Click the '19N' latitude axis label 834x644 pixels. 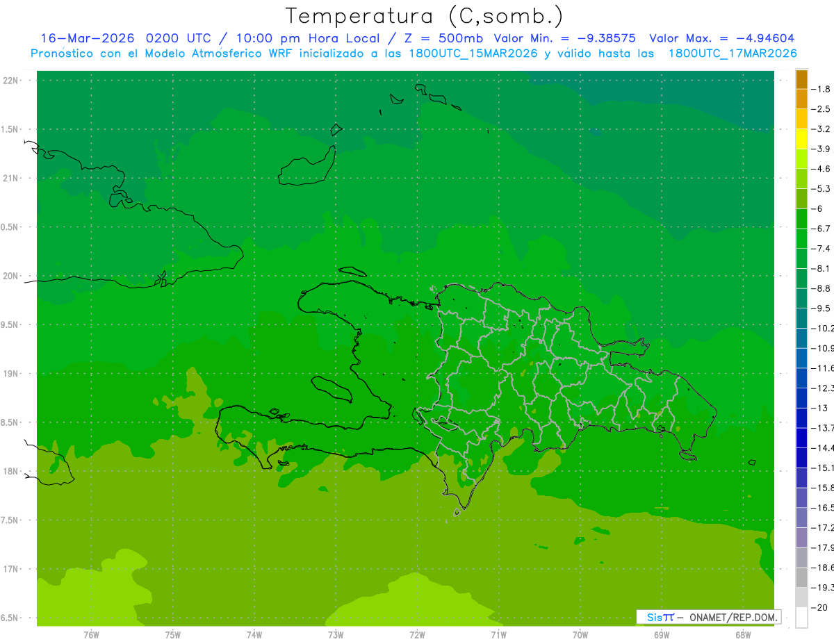point(12,373)
